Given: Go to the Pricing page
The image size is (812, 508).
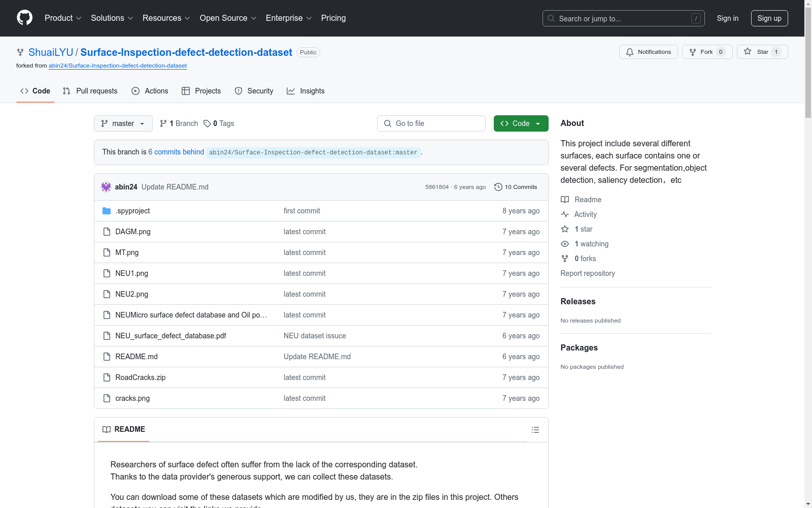Looking at the screenshot, I should (333, 18).
